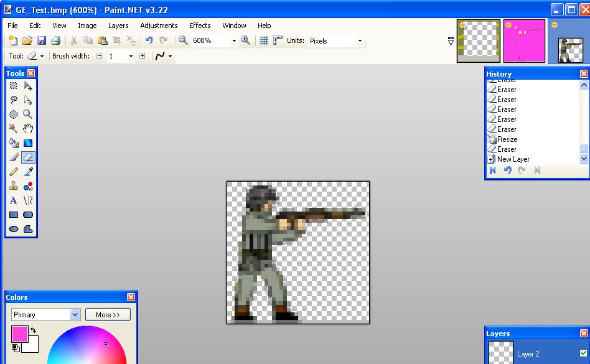Viewport: 590px width, 364px height.
Task: Toggle the rulers icon
Action: point(278,40)
